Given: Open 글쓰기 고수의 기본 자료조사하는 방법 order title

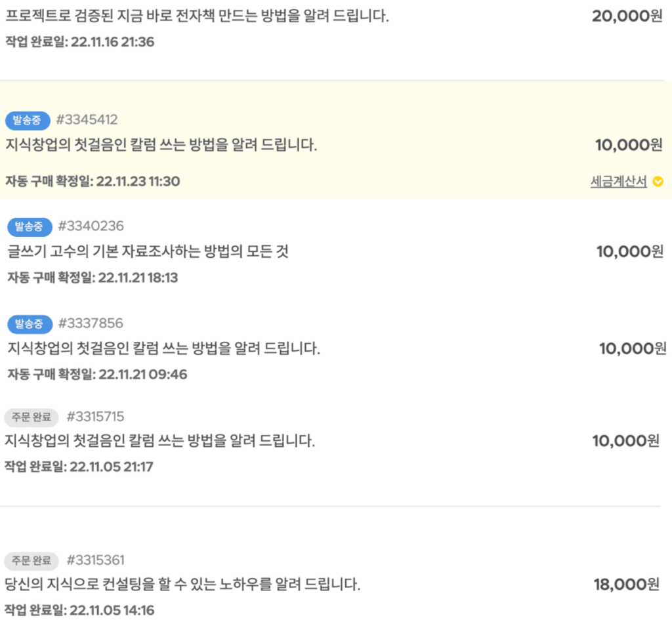Looking at the screenshot, I should pyautogui.click(x=148, y=251).
